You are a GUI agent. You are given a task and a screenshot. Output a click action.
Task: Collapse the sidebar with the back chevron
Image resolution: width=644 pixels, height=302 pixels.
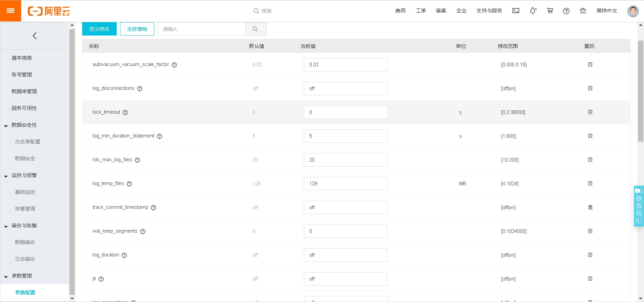click(x=35, y=36)
